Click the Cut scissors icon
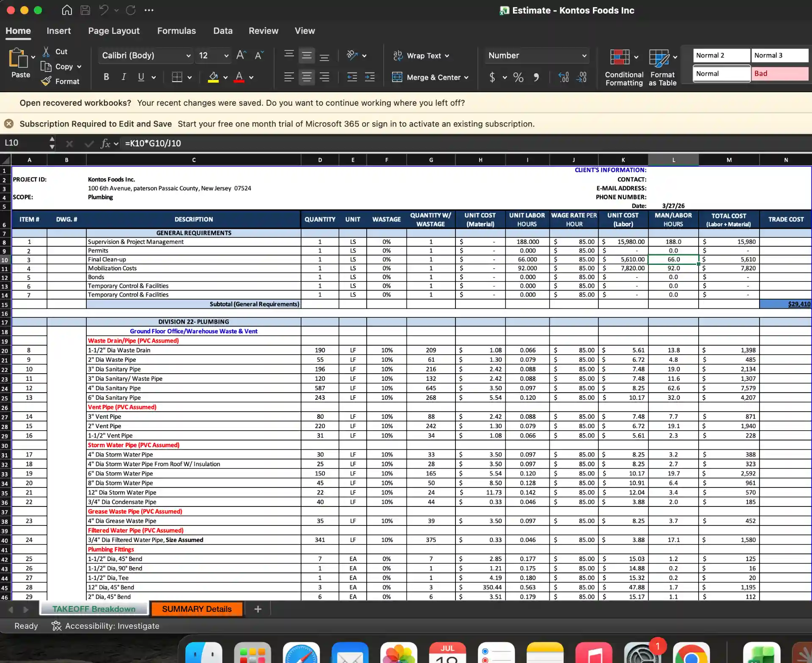Viewport: 812px width, 663px height. (x=46, y=52)
